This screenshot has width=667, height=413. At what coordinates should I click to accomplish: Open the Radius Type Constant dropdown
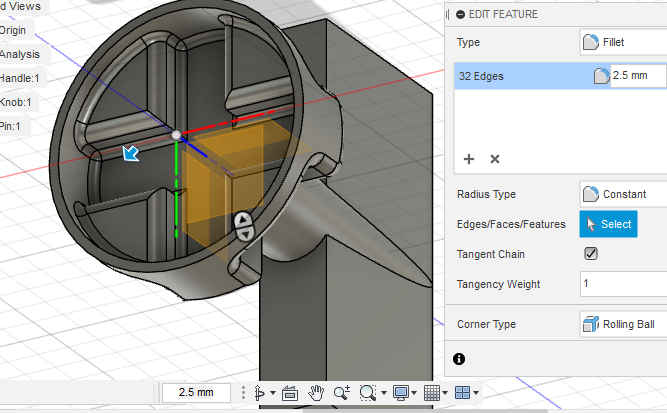click(622, 194)
